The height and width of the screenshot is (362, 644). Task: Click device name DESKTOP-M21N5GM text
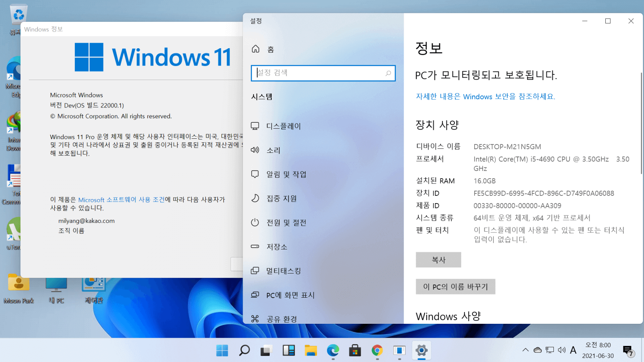(x=507, y=147)
